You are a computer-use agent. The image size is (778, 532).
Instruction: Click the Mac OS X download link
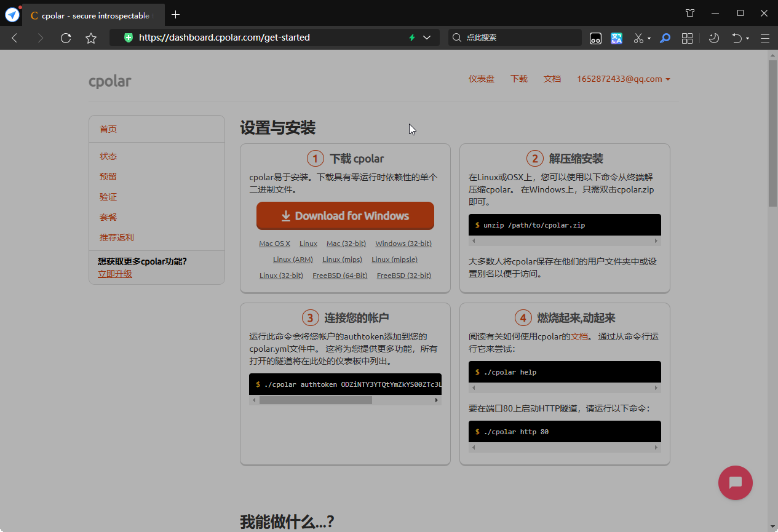click(x=274, y=244)
